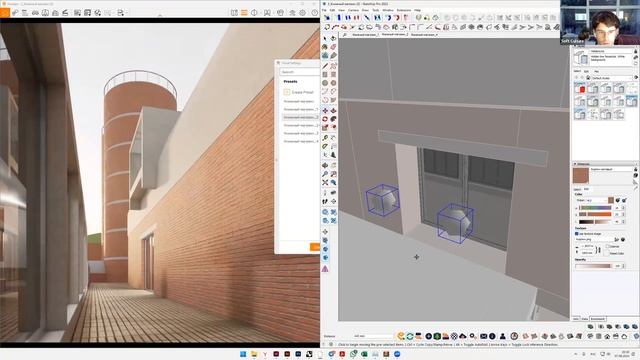Adjust the L value stepper arrows

[x=623, y=222]
